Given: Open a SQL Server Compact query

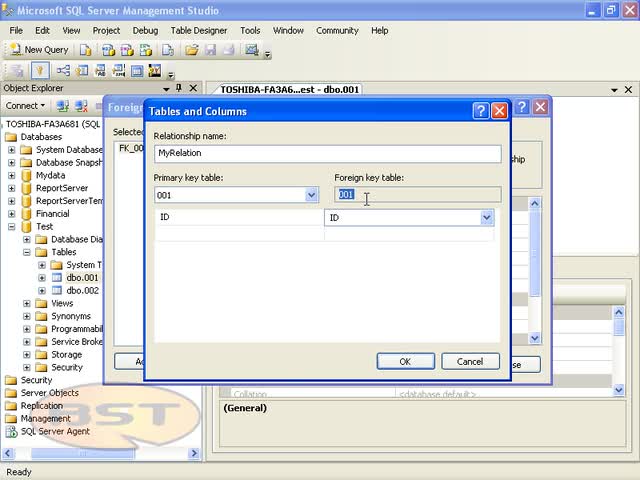Looking at the screenshot, I should (167, 50).
